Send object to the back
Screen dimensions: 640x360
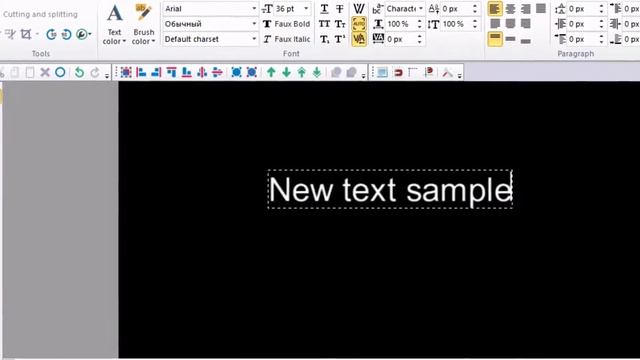point(317,73)
